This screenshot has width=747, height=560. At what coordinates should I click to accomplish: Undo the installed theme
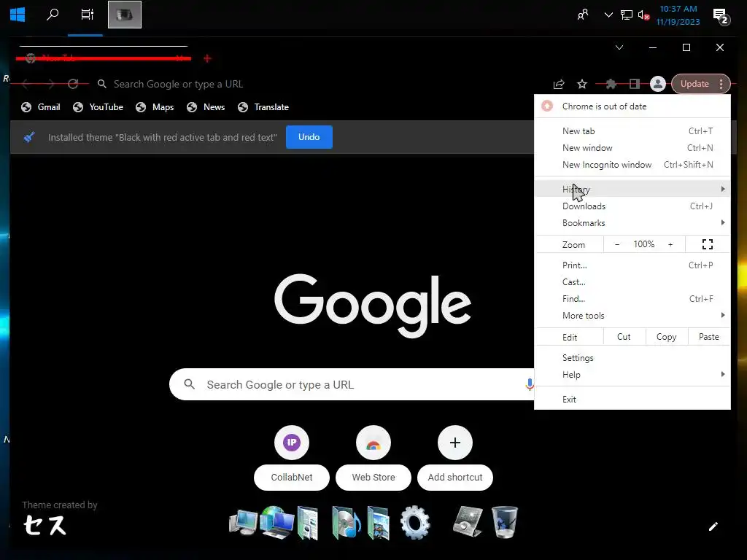point(309,137)
